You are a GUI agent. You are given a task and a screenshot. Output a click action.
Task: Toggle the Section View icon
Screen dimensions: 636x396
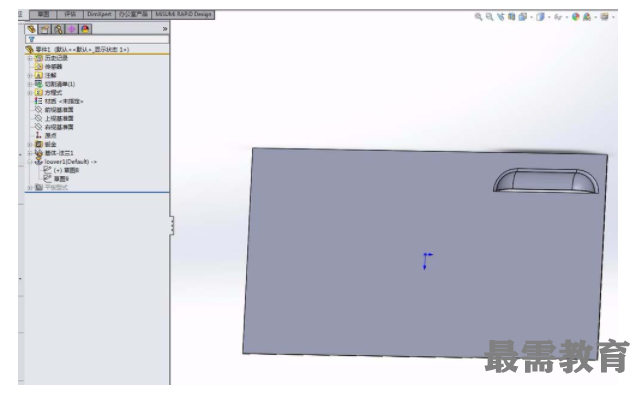(511, 17)
